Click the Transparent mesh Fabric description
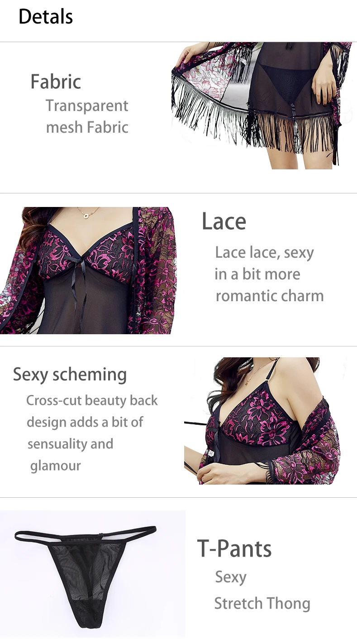 pyautogui.click(x=87, y=116)
